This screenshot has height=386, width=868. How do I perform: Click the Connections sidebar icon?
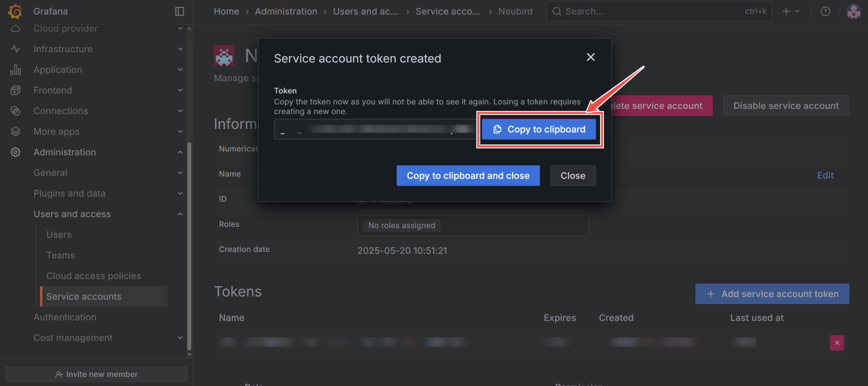click(15, 110)
